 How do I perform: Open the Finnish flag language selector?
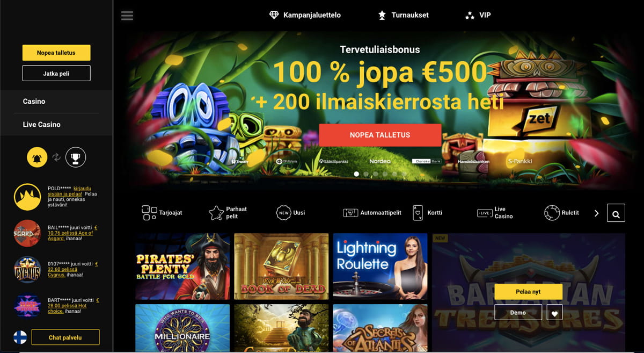click(x=20, y=337)
